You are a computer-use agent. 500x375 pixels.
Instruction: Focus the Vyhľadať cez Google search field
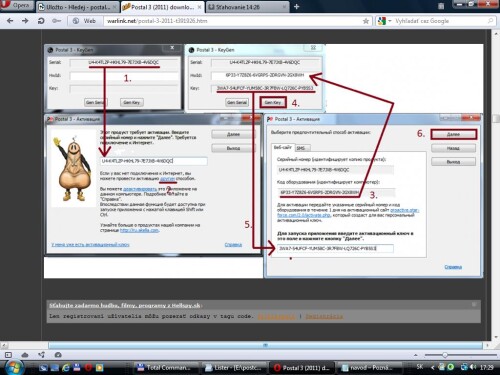439,21
